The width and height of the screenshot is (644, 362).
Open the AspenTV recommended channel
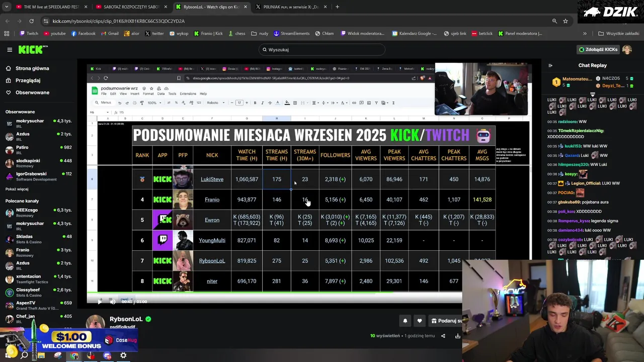pos(39,305)
